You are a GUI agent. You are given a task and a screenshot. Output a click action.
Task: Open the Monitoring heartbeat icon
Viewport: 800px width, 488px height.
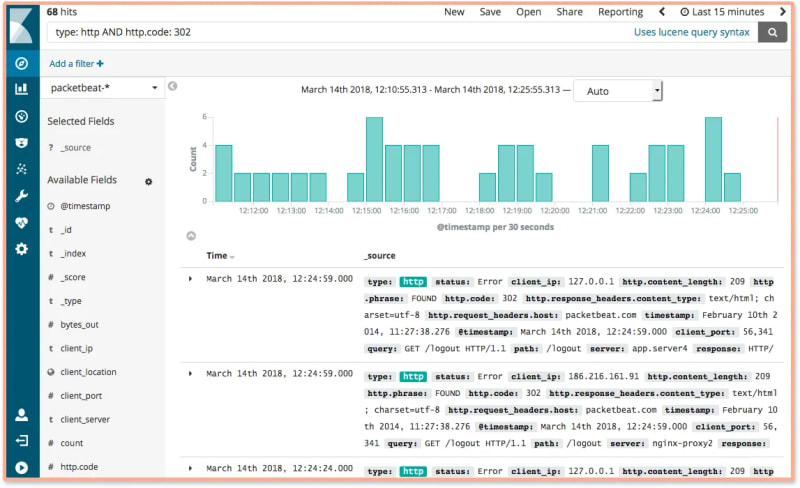click(21, 223)
